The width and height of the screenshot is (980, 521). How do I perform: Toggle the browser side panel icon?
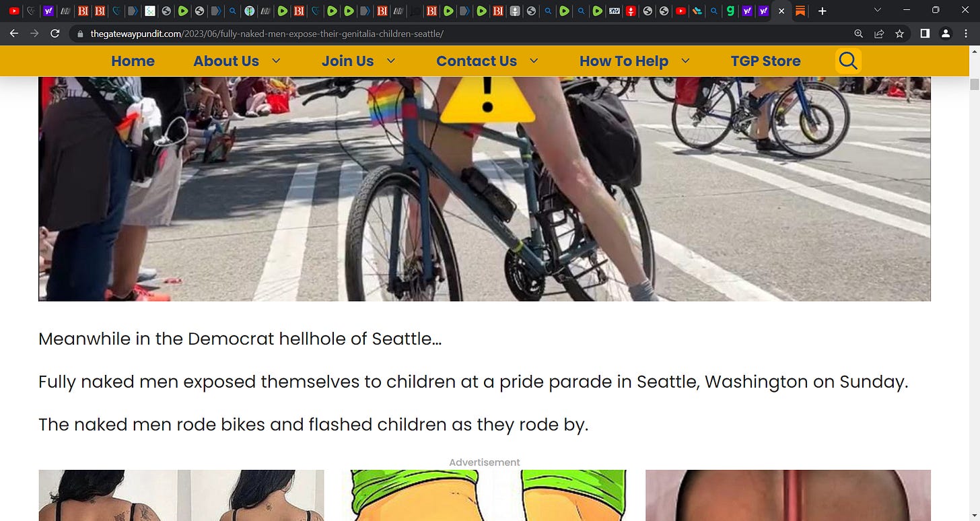point(925,34)
